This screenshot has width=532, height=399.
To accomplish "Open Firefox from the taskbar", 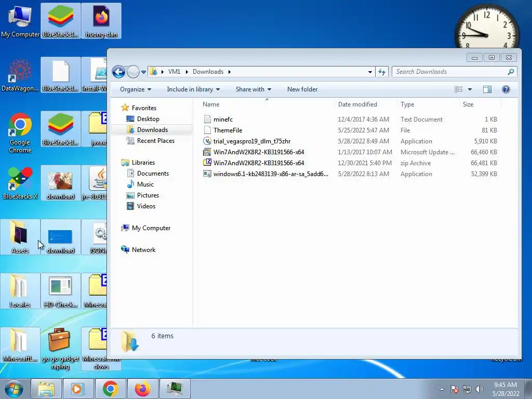I will [x=143, y=389].
